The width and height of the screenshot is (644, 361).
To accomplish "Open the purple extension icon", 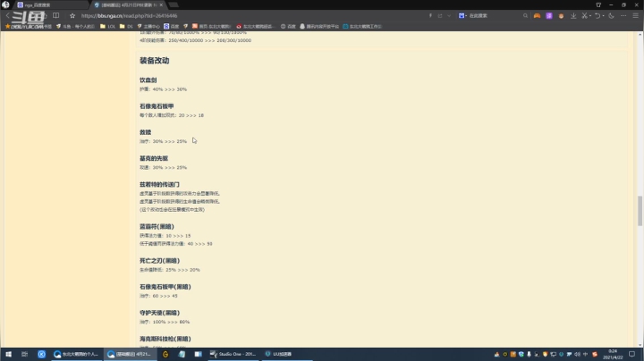I will [549, 15].
